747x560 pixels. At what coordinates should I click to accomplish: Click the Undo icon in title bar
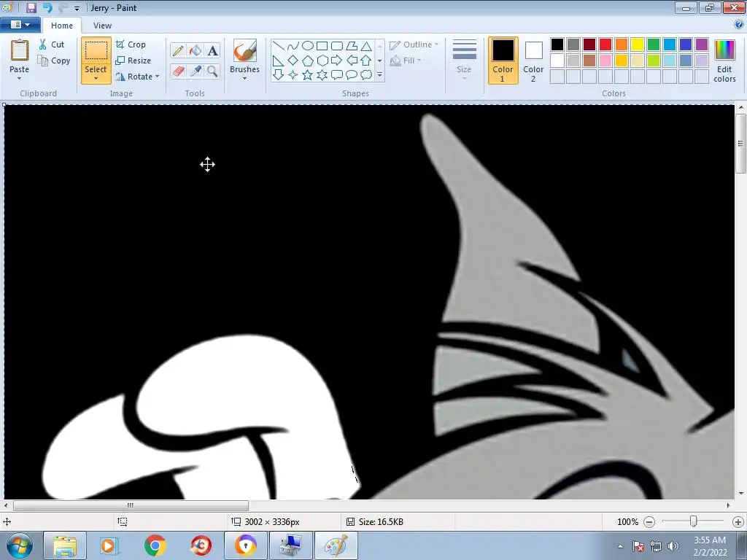point(47,7)
